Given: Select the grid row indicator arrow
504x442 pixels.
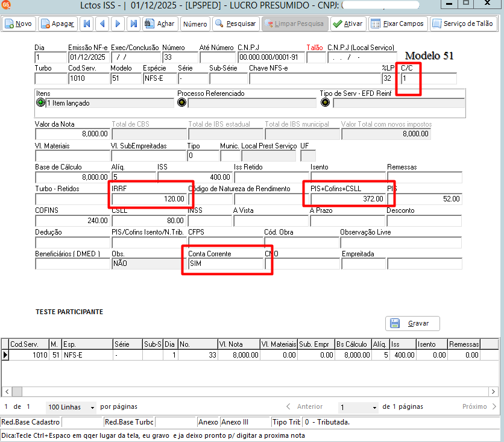Looking at the screenshot, I should (5, 355).
